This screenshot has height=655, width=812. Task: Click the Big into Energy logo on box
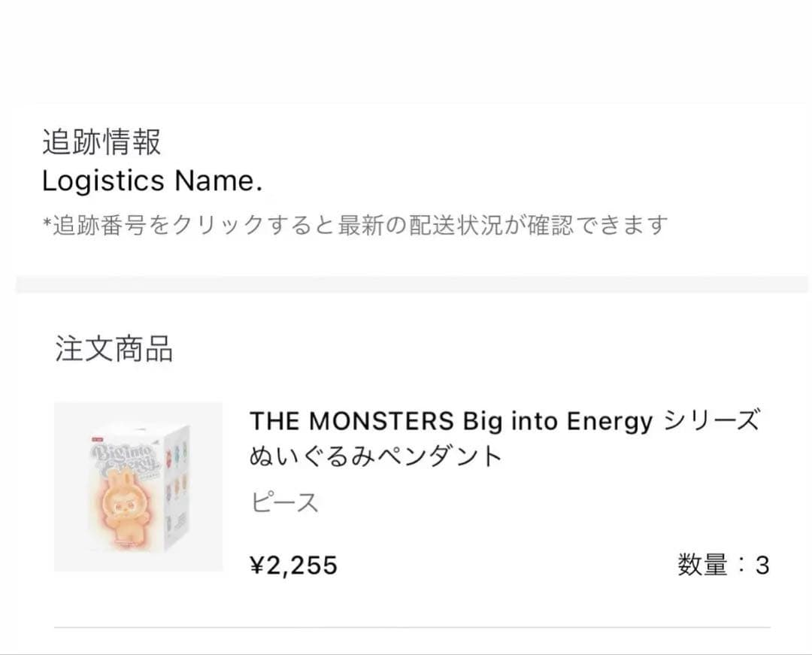pos(126,461)
